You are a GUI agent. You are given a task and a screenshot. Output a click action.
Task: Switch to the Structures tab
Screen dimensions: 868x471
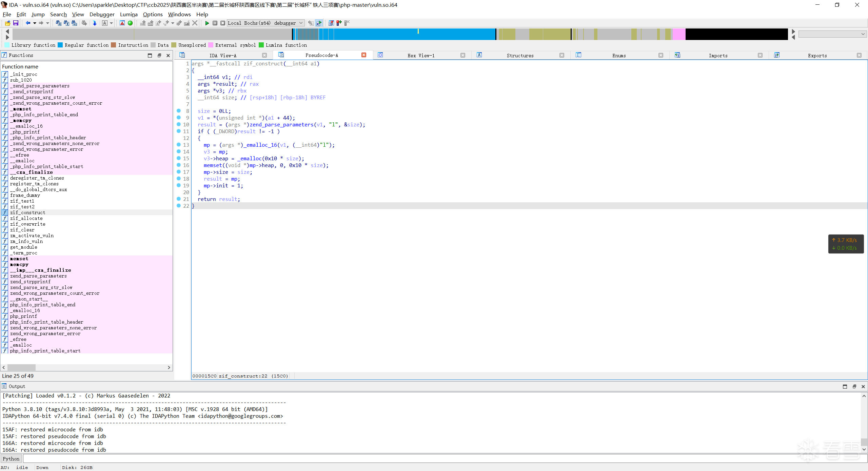pyautogui.click(x=520, y=55)
